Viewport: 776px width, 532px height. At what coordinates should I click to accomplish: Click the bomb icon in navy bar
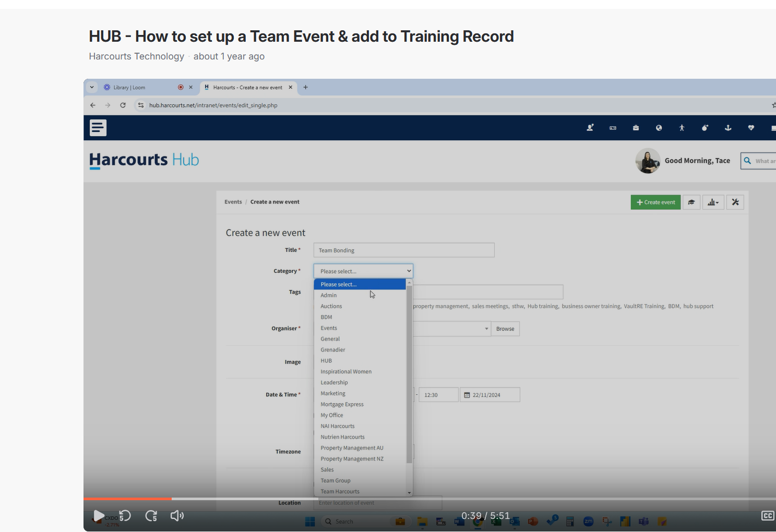tap(705, 128)
